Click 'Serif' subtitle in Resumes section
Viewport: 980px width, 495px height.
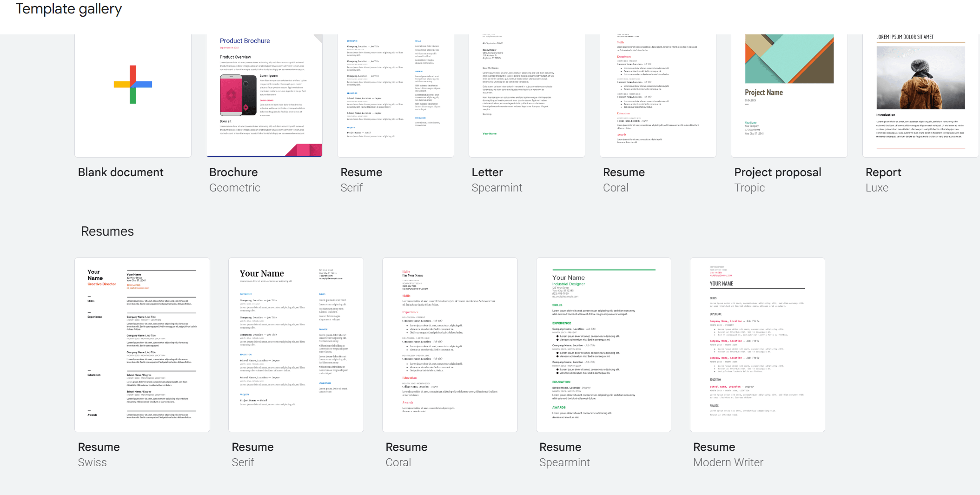243,462
